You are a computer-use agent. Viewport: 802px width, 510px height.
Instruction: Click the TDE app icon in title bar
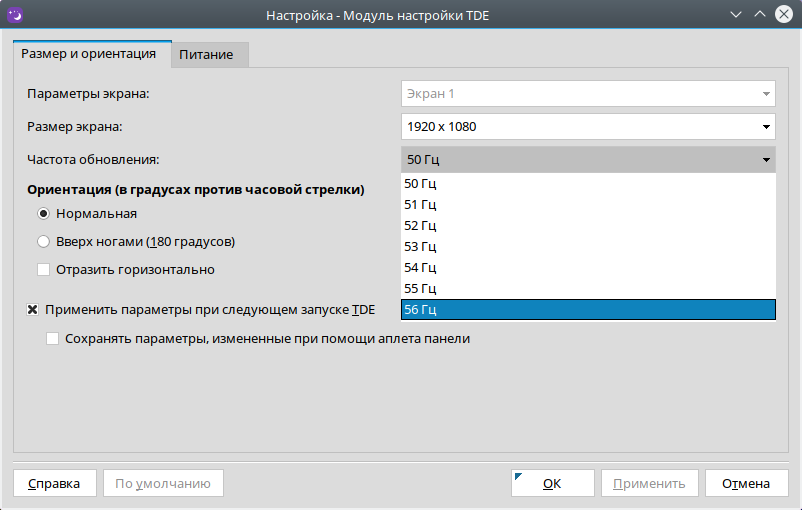[15, 15]
